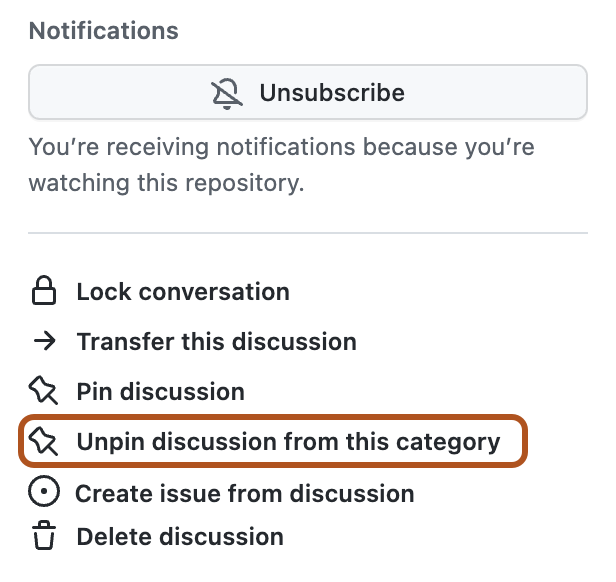Choose the Pin discussion text link
The height and width of the screenshot is (582, 616).
click(160, 391)
